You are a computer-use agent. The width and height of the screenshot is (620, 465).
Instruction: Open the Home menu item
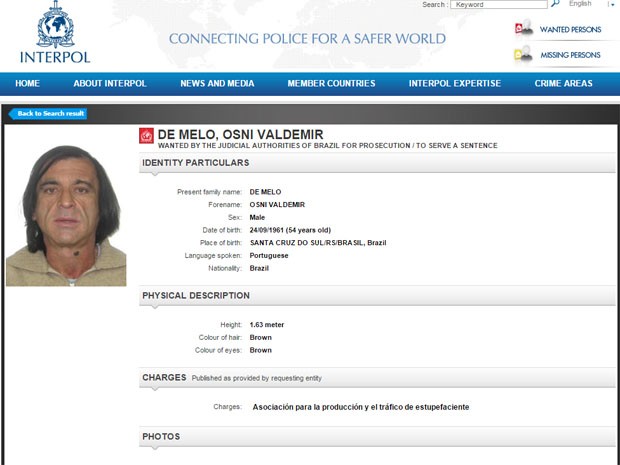click(x=27, y=83)
